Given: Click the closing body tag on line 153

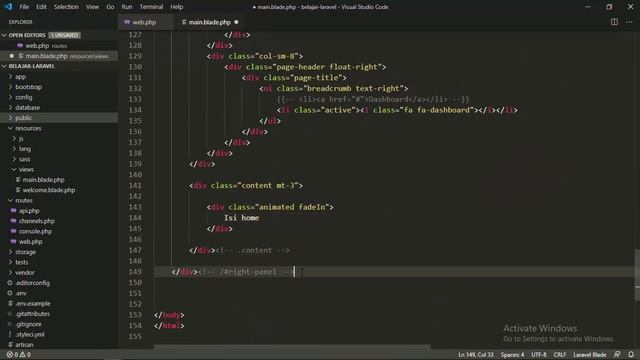Looking at the screenshot, I should click(169, 315).
